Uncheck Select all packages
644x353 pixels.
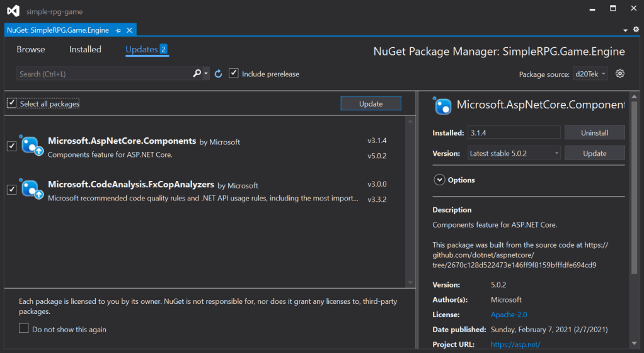click(x=12, y=103)
